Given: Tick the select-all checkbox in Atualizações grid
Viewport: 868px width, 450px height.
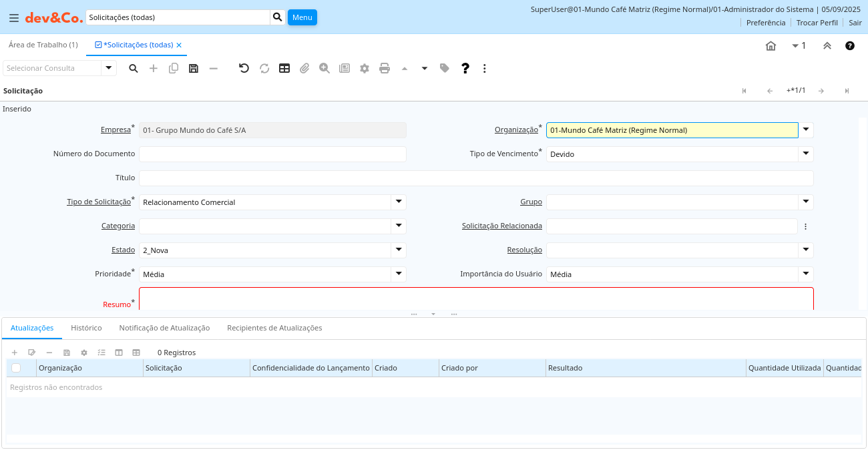Looking at the screenshot, I should tap(16, 368).
